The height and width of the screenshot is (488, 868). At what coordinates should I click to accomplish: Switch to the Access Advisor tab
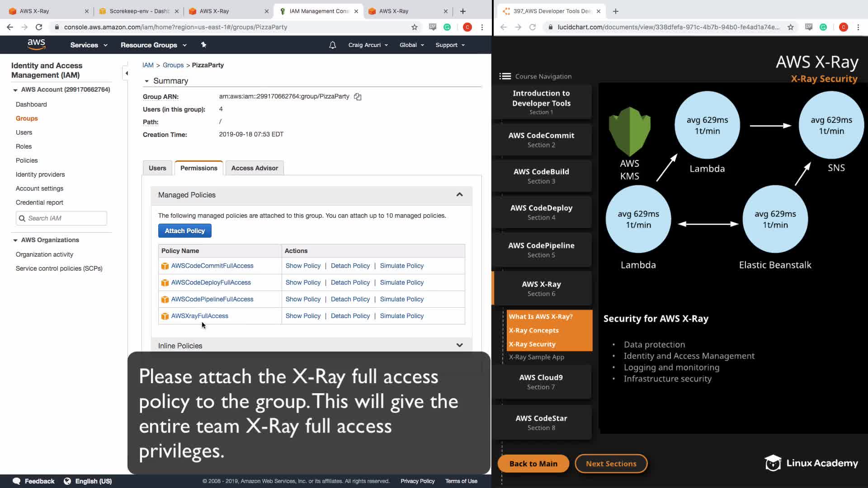point(255,168)
